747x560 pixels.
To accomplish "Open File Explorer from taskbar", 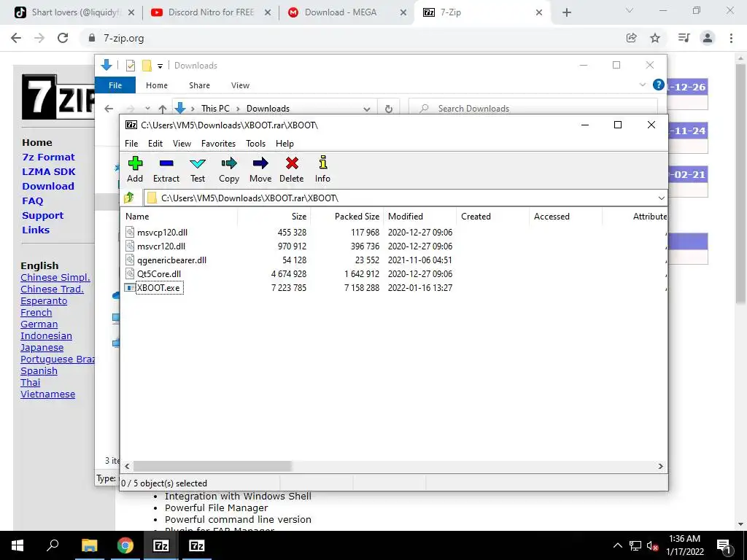I will click(x=89, y=545).
